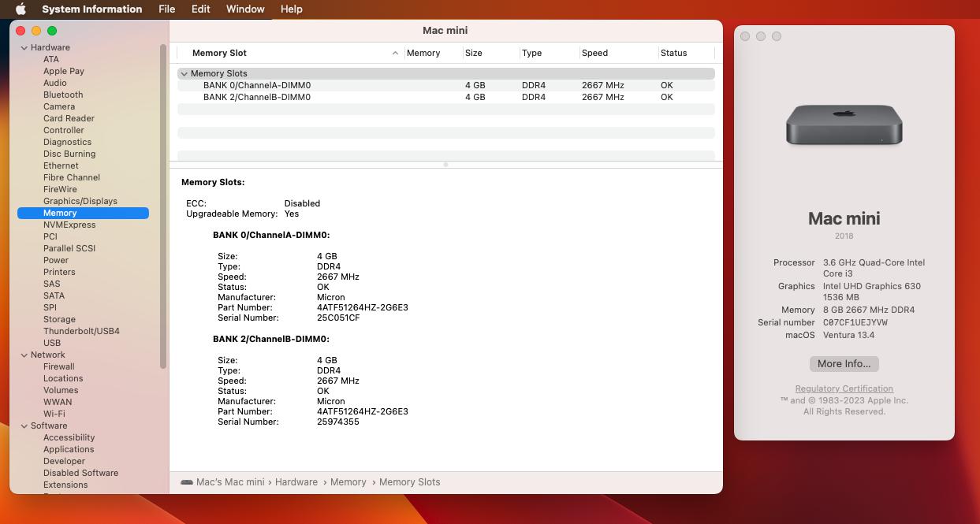Select Graphics/Displays in the sidebar
The width and height of the screenshot is (980, 524).
80,201
